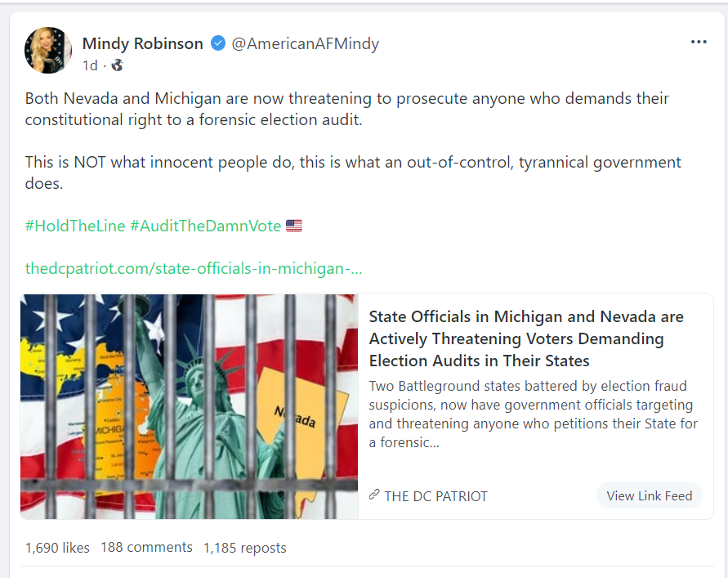Click the article preview description text
This screenshot has height=578, width=728.
531,414
